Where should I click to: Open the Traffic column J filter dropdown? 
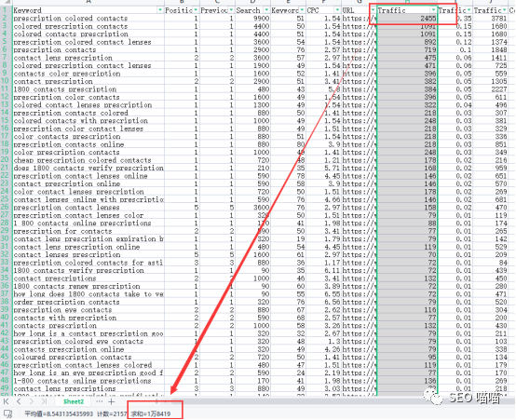point(504,10)
